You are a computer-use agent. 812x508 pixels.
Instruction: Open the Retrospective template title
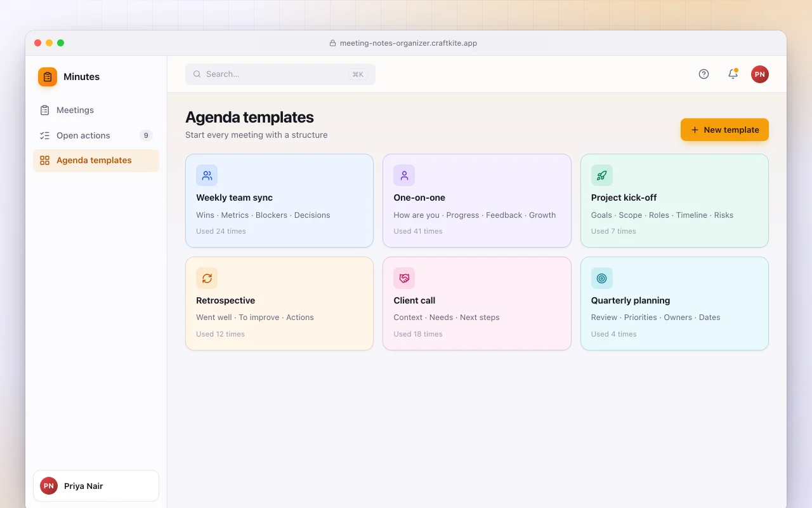[225, 300]
